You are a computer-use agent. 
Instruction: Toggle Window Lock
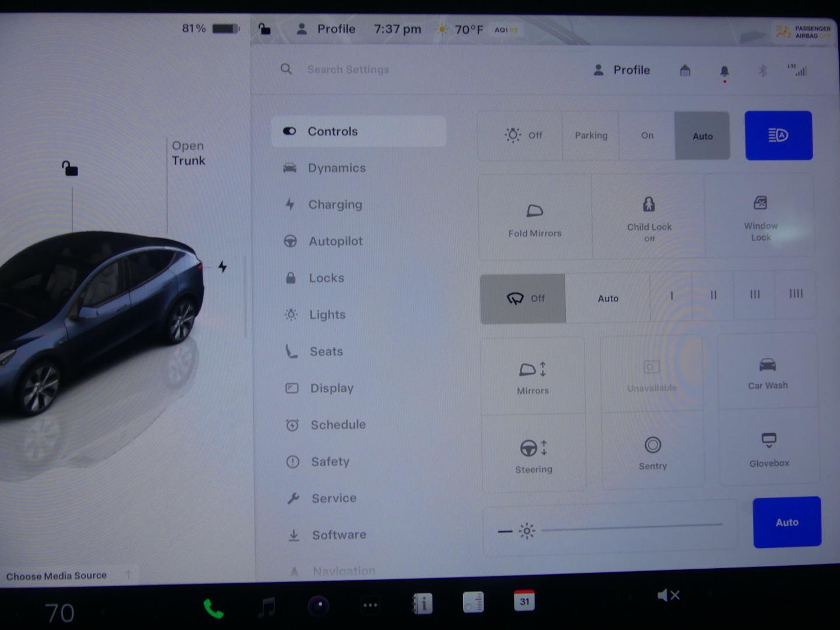(x=760, y=216)
